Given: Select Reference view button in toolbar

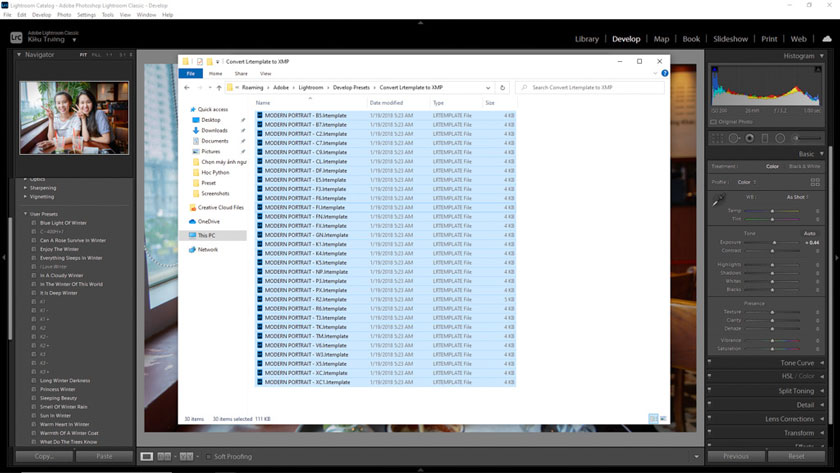Looking at the screenshot, I should 164,456.
